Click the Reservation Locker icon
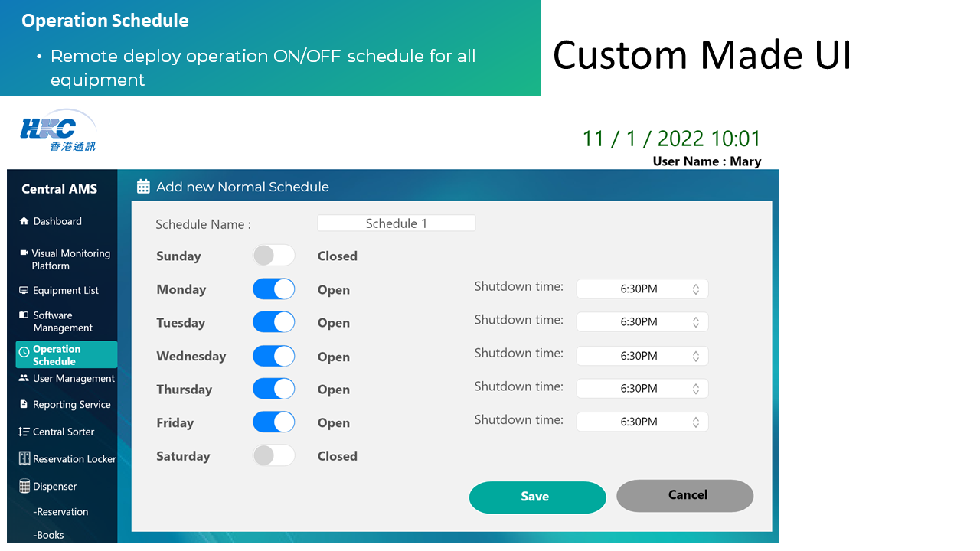 [x=24, y=459]
